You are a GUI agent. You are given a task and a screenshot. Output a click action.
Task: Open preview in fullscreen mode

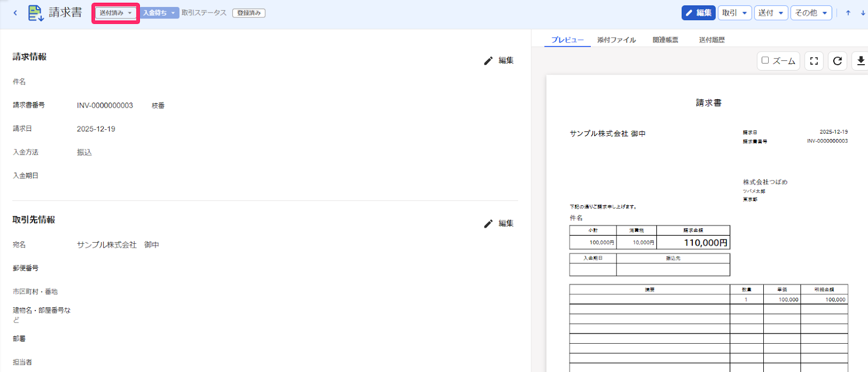[x=814, y=61]
